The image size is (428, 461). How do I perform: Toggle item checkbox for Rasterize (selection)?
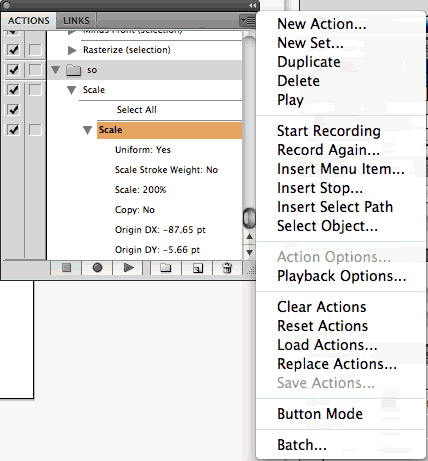pos(13,50)
